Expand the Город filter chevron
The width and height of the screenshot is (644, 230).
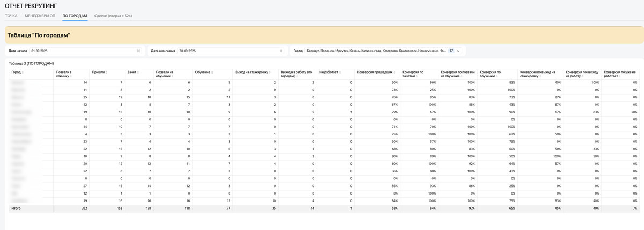458,51
